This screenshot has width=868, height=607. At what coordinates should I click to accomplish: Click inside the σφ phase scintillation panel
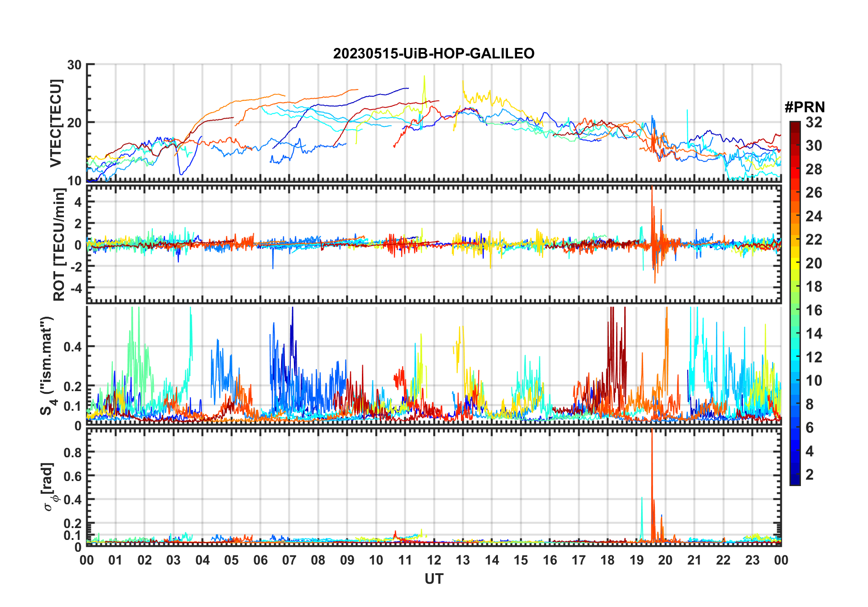coord(434,487)
